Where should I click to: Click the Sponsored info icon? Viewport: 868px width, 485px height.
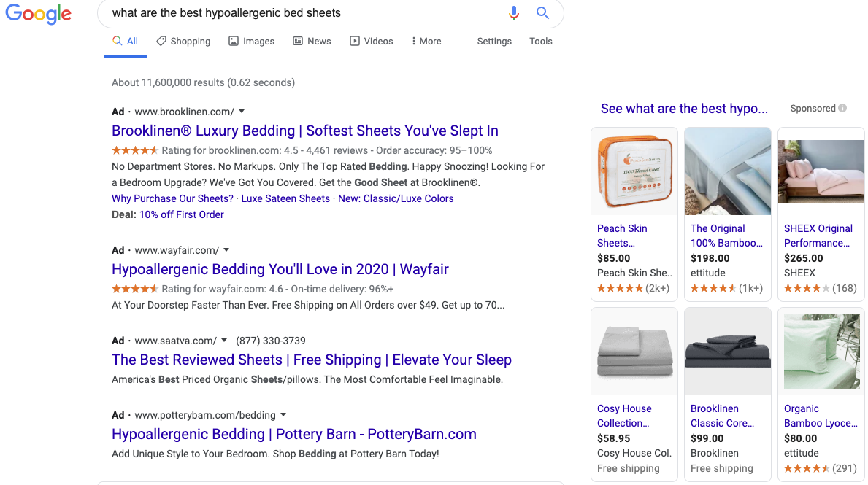(x=842, y=109)
